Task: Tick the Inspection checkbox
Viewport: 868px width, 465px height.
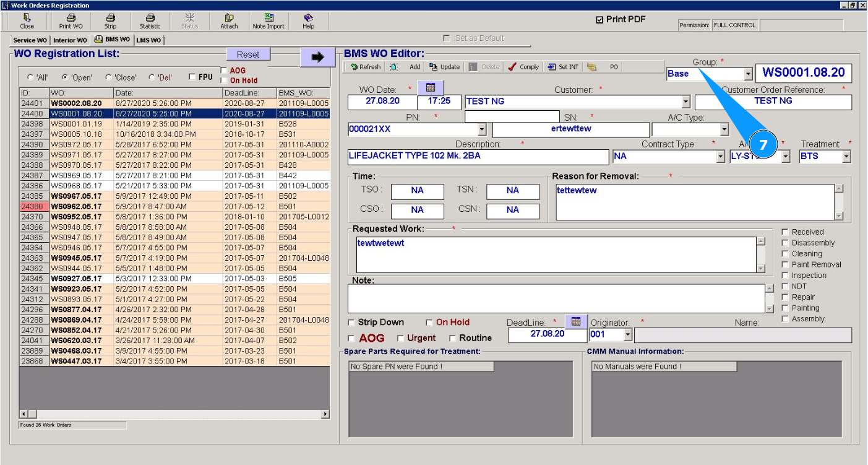Action: coord(785,276)
